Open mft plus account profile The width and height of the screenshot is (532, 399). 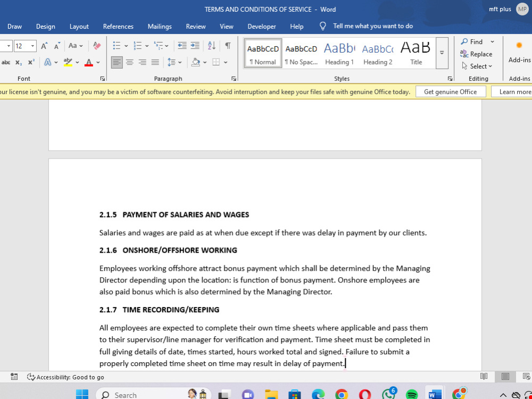pyautogui.click(x=508, y=9)
